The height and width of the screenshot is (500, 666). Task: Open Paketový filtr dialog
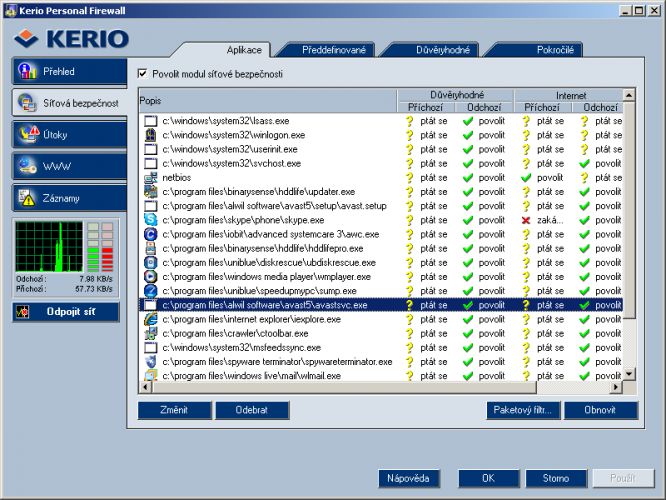(x=522, y=410)
